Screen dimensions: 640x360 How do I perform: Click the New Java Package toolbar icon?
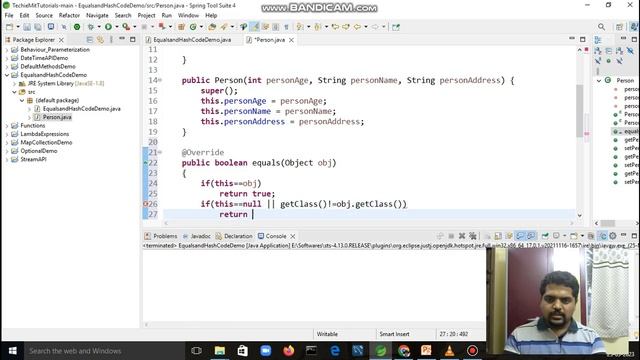point(182,27)
